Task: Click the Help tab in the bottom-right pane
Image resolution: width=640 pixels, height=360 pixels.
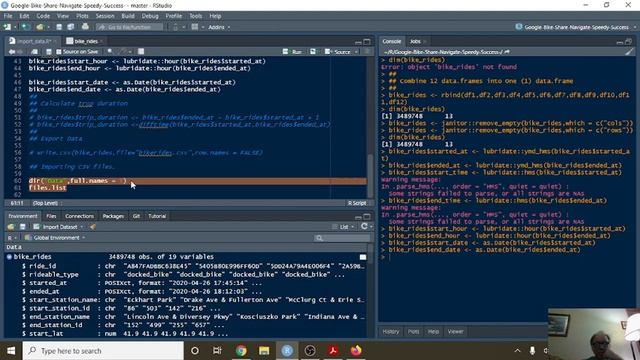Action: point(433,331)
